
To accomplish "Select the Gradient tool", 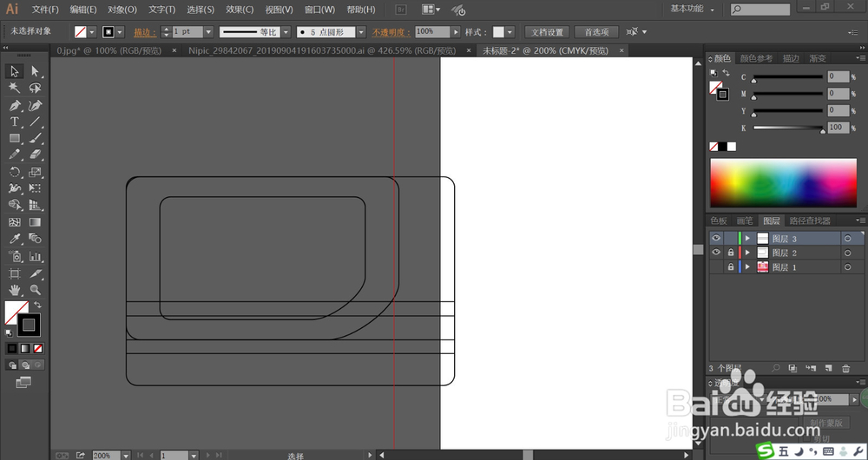I will [x=35, y=222].
